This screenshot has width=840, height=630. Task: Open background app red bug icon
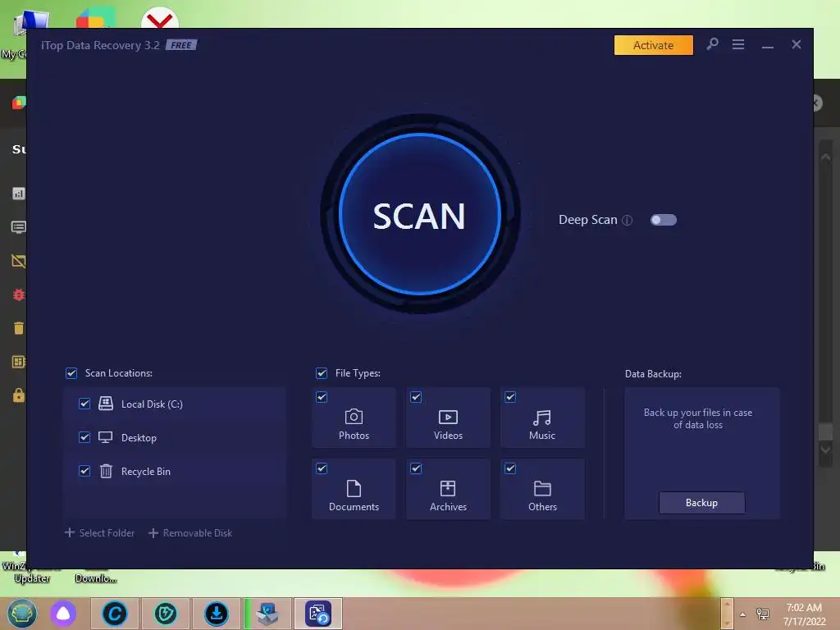click(19, 294)
